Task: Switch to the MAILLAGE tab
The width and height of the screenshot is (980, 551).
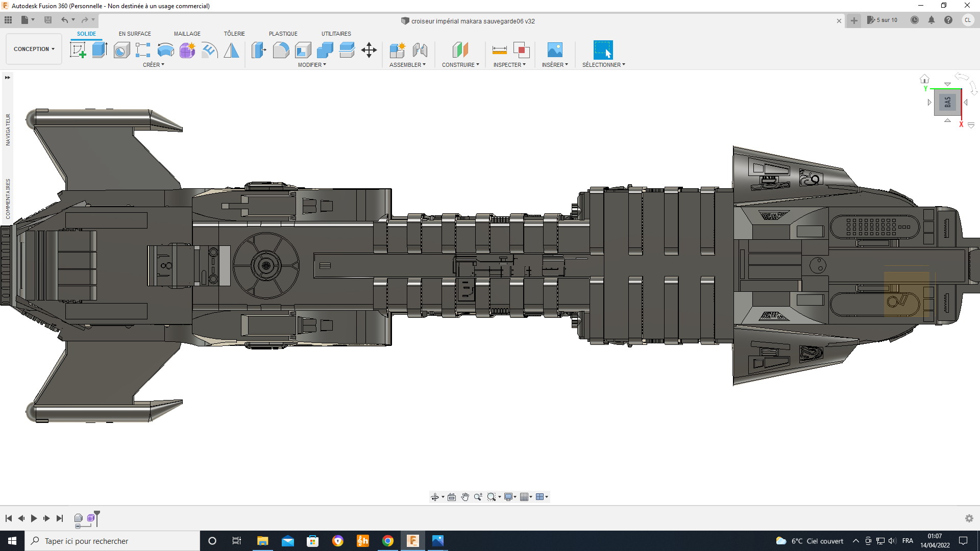Action: pyautogui.click(x=187, y=34)
